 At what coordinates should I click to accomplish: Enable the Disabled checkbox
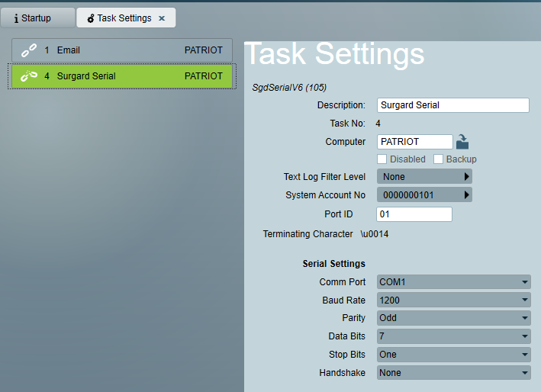(382, 159)
